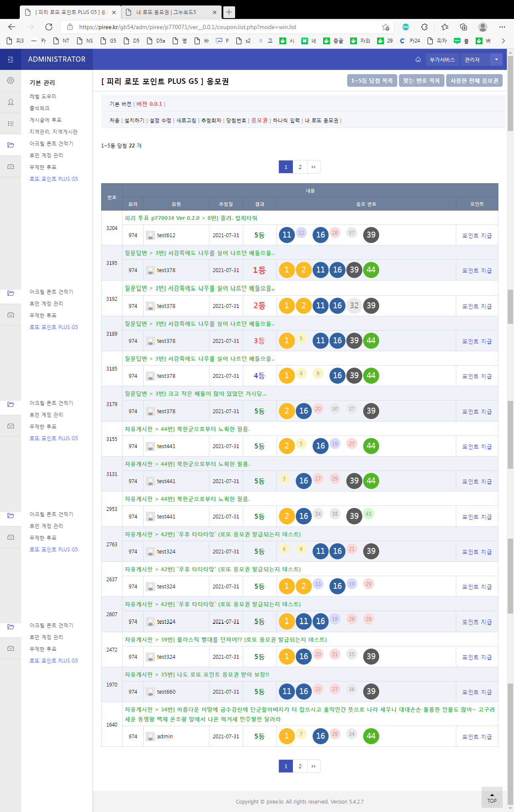The height and width of the screenshot is (812, 514).
Task: Expand the 관리자 dropdown arrow
Action: click(496, 60)
